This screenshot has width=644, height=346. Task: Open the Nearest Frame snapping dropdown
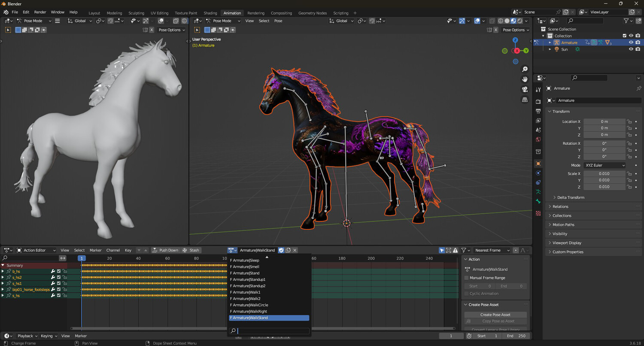tap(492, 250)
